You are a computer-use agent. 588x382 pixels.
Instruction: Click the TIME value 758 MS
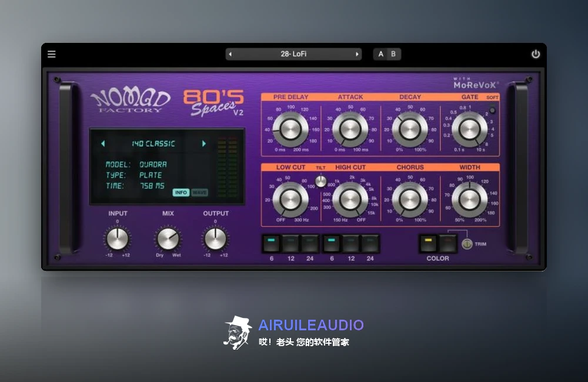(152, 186)
